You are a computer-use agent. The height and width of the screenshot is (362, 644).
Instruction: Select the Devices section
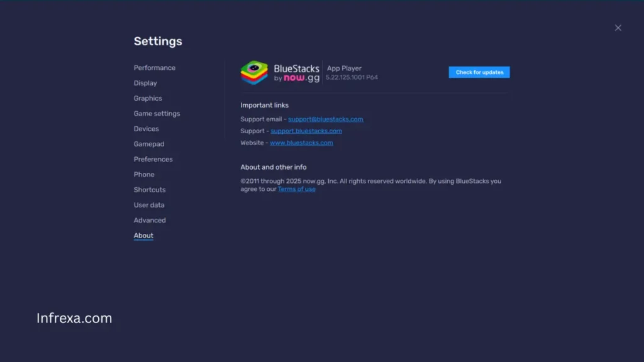(146, 129)
